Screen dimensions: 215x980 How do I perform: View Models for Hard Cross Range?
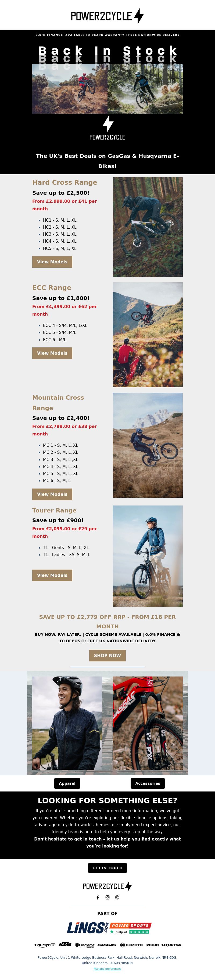click(52, 262)
